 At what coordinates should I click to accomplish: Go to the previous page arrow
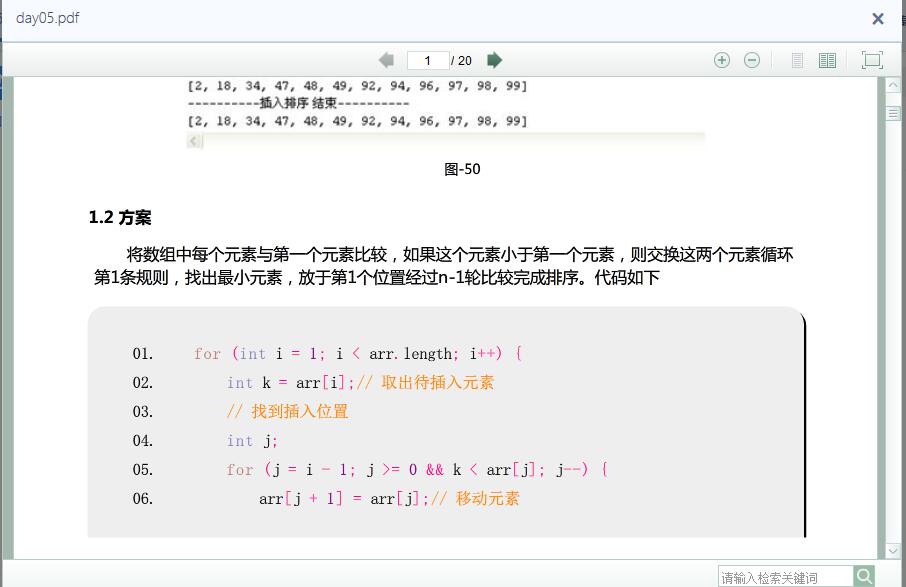[387, 60]
